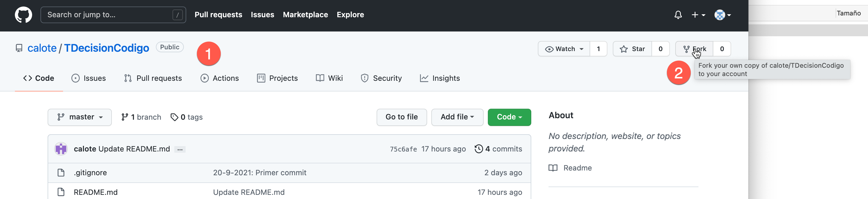The image size is (868, 199).
Task: View the watchers count 1
Action: point(598,49)
